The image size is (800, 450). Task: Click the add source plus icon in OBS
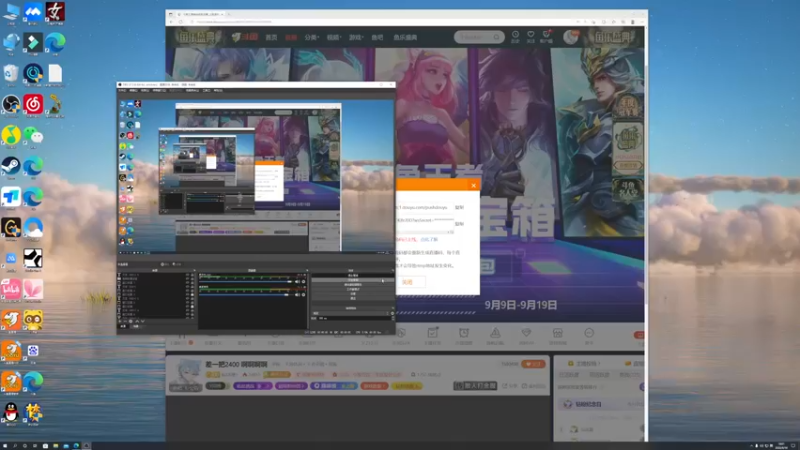point(120,321)
